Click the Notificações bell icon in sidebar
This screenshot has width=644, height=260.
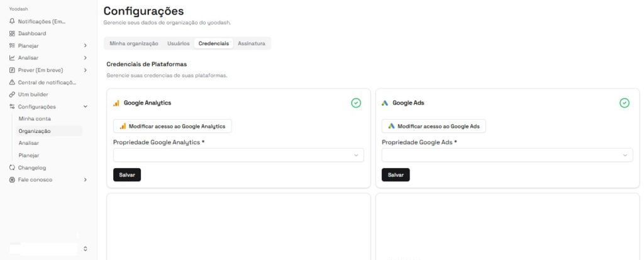(x=12, y=21)
